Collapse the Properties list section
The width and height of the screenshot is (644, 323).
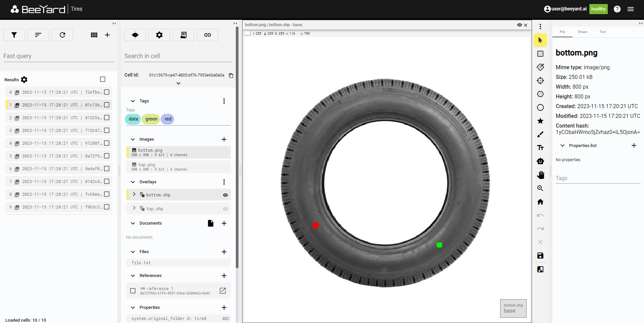pyautogui.click(x=562, y=146)
